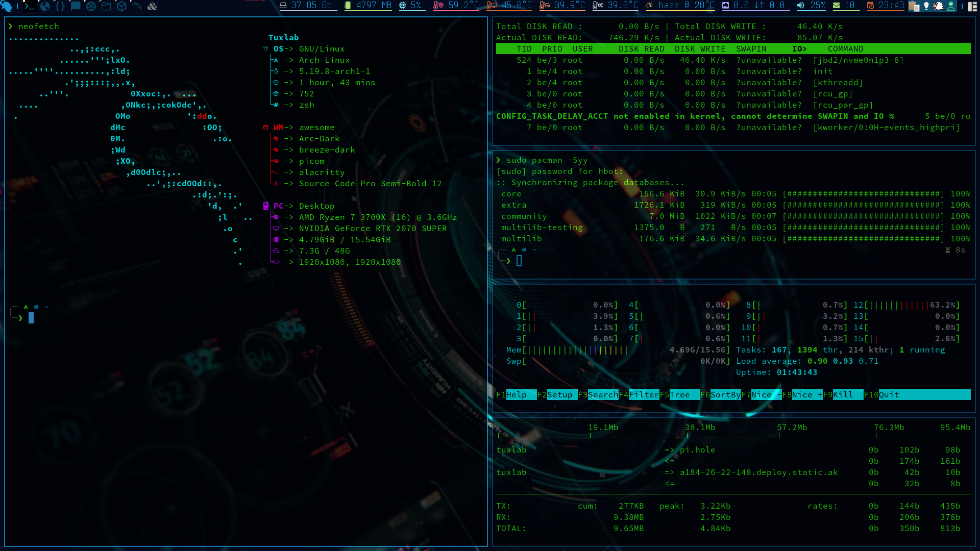Select the curly braces code tag
Screen dimensions: 980x551
coord(60,6)
